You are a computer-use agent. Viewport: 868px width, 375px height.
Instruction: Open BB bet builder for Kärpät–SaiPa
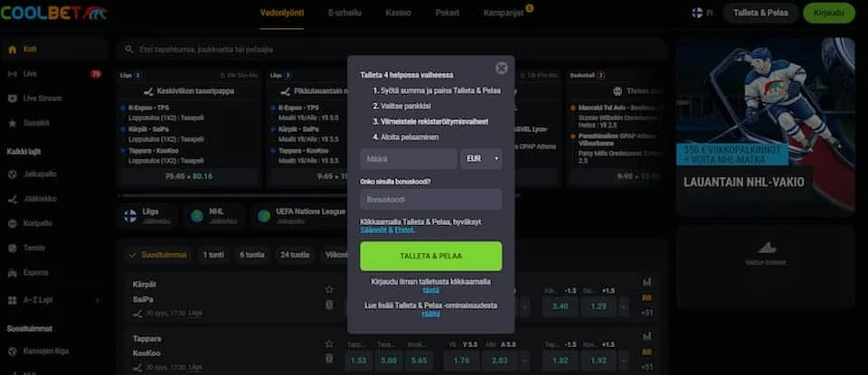(646, 297)
